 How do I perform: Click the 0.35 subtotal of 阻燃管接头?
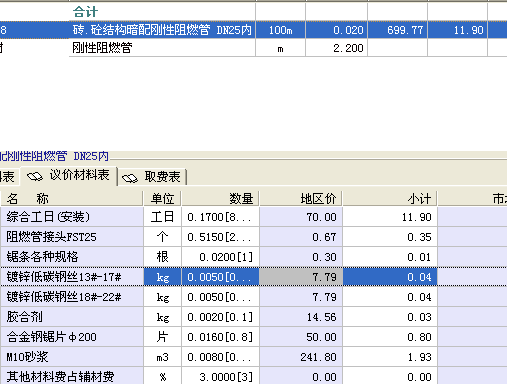click(390, 237)
